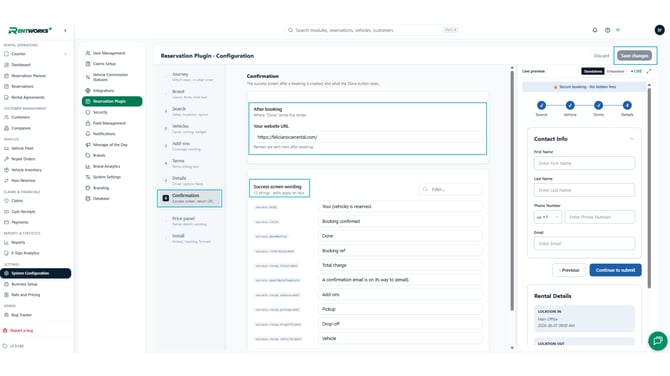The width and height of the screenshot is (670, 376).
Task: Click the Cash Receipts icon
Action: coord(6,212)
